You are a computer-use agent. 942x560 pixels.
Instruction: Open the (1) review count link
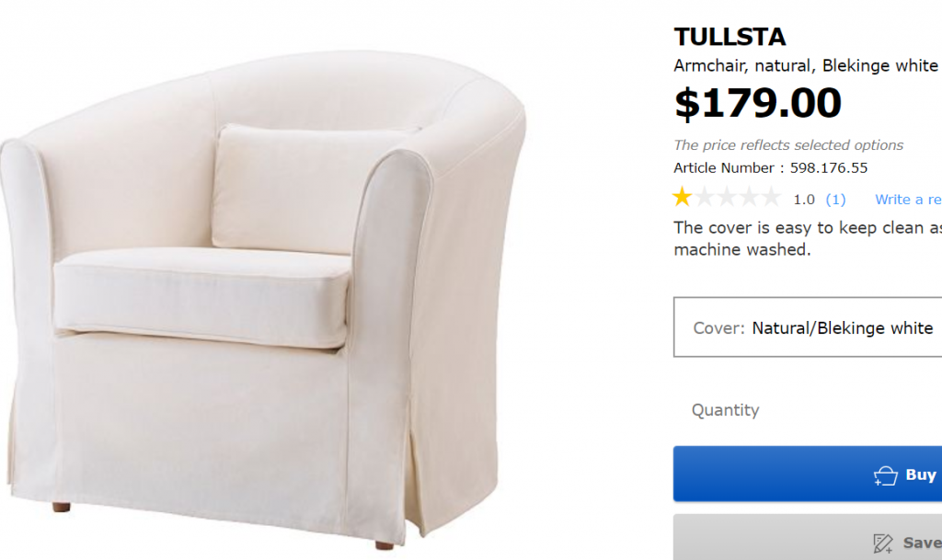coord(835,200)
